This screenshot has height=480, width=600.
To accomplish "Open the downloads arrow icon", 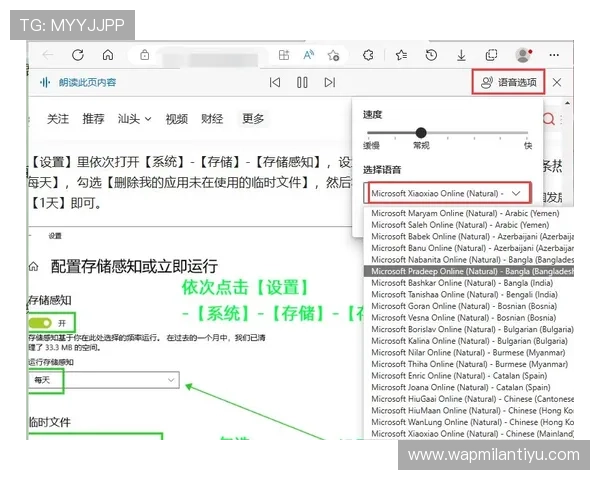I will pyautogui.click(x=461, y=56).
